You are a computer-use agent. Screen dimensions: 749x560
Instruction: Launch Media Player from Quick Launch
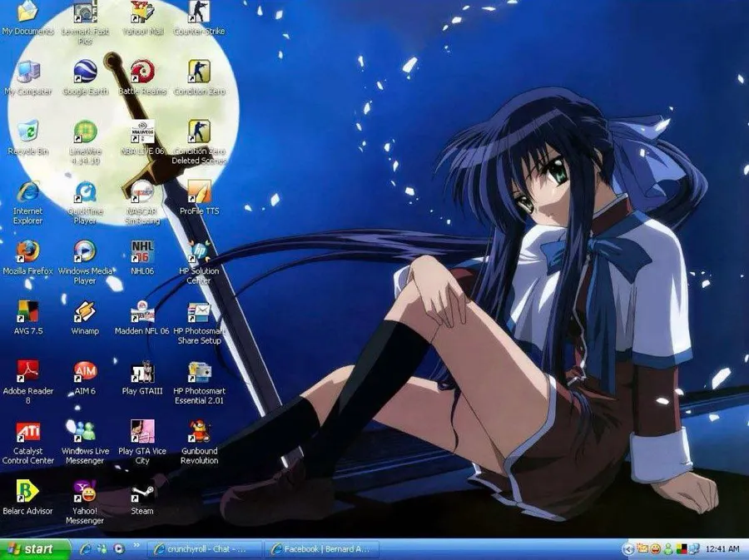pos(119,549)
